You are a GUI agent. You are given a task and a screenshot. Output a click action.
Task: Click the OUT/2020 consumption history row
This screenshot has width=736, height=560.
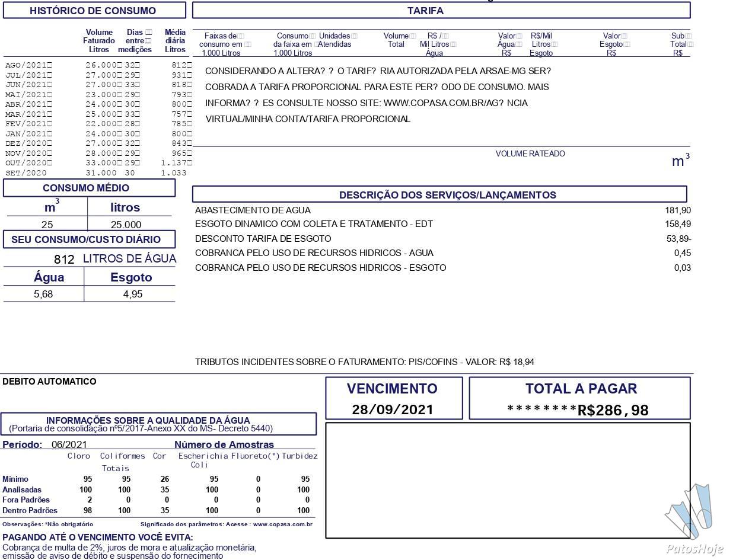98,163
